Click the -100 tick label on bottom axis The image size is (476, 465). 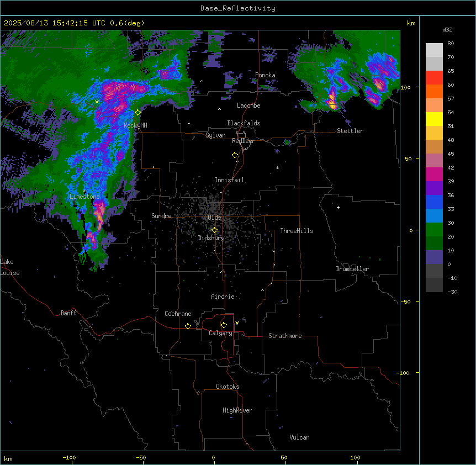pos(69,457)
